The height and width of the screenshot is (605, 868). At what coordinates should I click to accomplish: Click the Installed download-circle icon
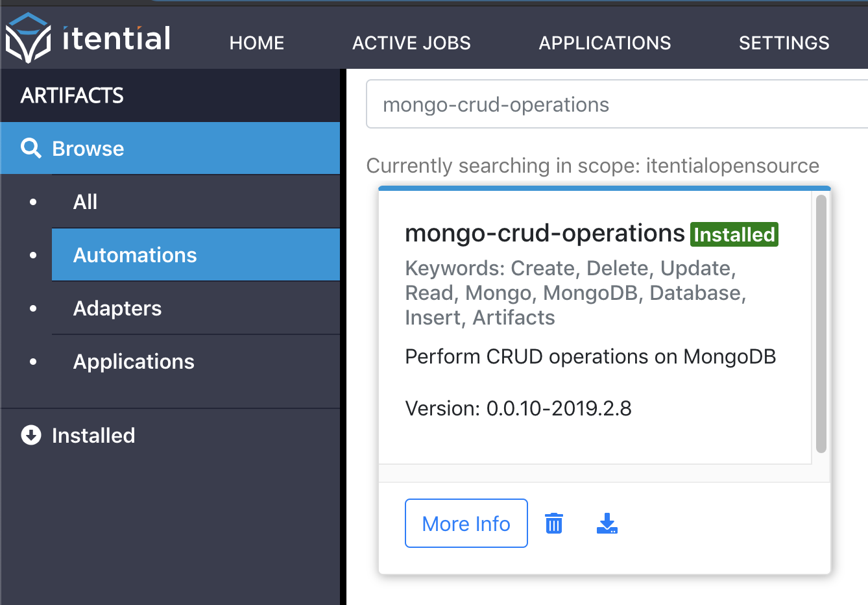30,435
